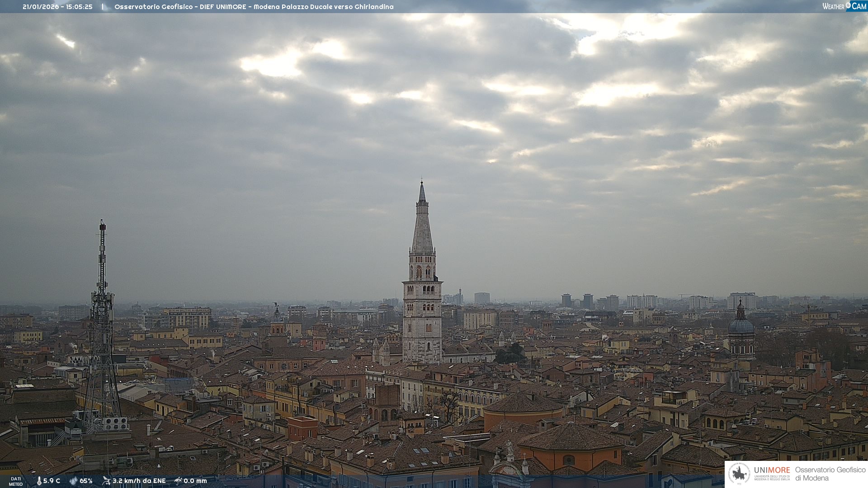Click the rain umbrella precipitation icon

pos(178,481)
